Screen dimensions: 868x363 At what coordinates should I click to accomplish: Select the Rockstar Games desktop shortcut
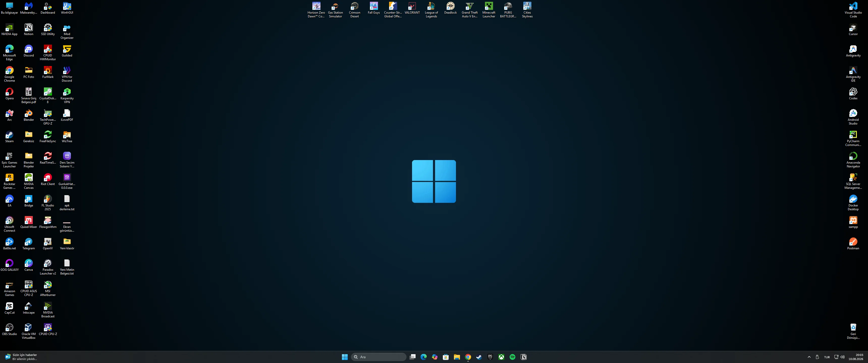pyautogui.click(x=9, y=181)
